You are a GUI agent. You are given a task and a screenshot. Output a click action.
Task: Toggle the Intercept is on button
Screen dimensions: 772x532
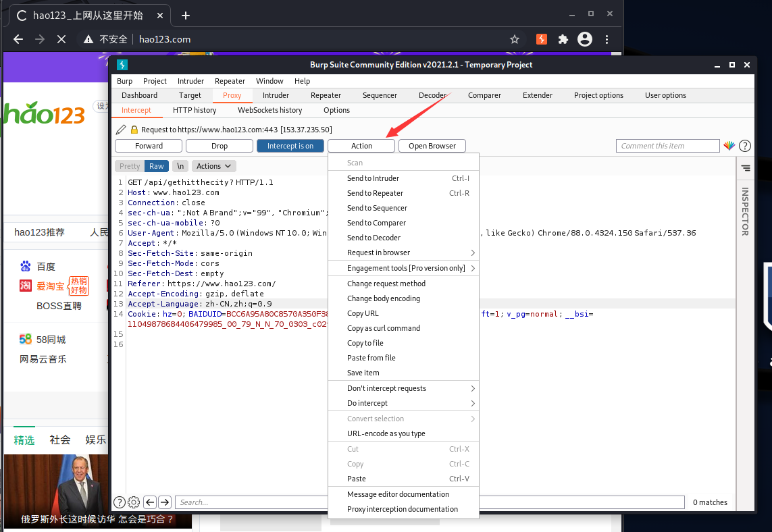pos(290,146)
